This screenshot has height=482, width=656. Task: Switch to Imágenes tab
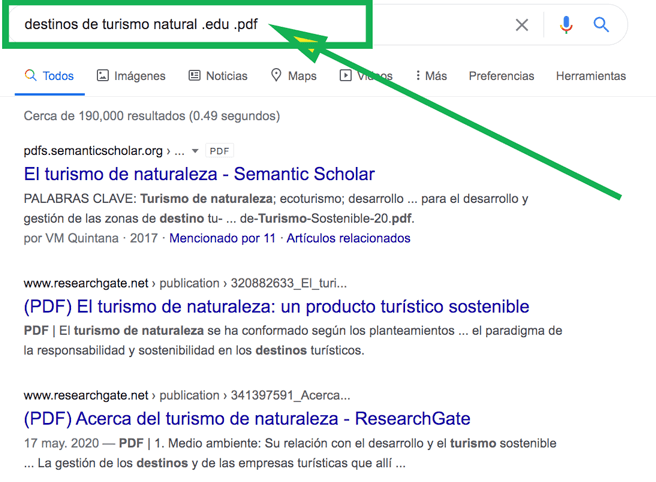tap(131, 76)
